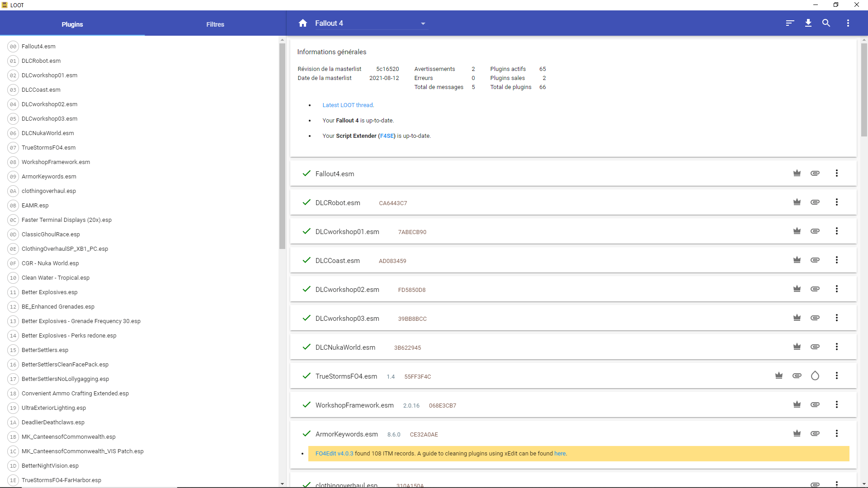Switch to the Plugins tab

coord(72,24)
